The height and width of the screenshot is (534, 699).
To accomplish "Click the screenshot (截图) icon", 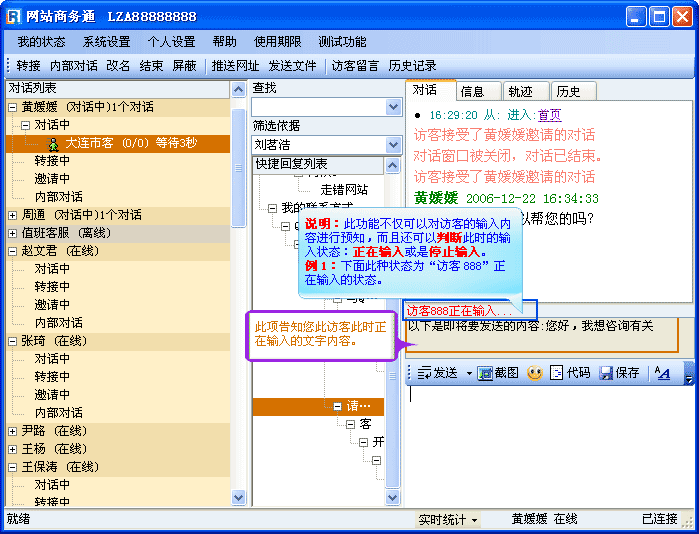I will (x=485, y=373).
